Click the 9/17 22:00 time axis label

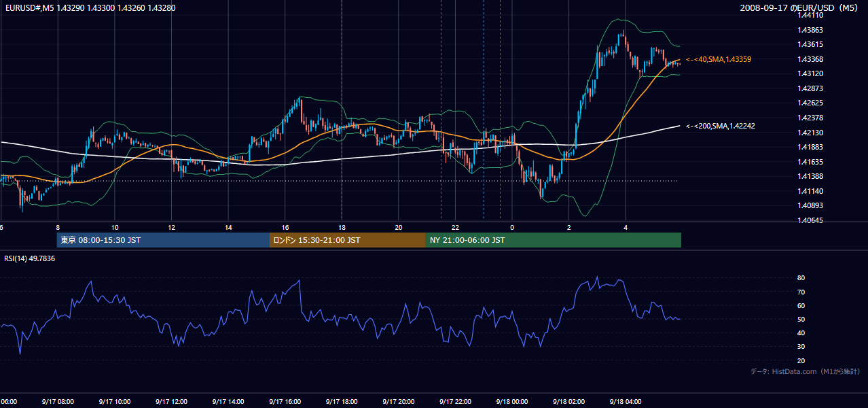click(455, 401)
